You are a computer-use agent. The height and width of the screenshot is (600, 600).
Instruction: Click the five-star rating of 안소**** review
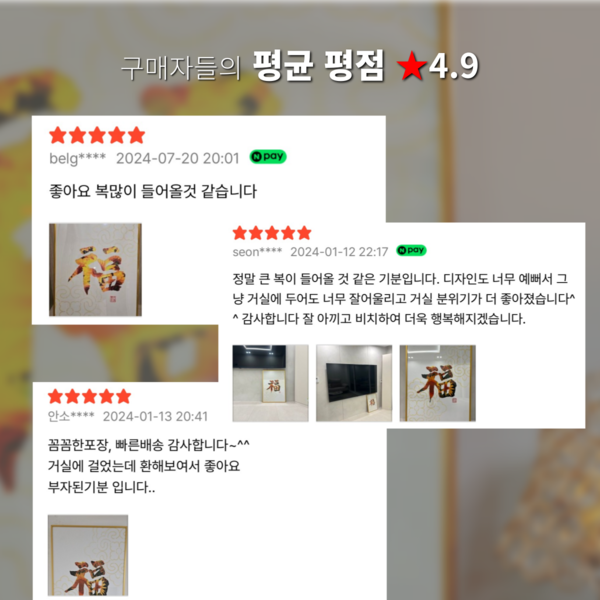(90, 396)
